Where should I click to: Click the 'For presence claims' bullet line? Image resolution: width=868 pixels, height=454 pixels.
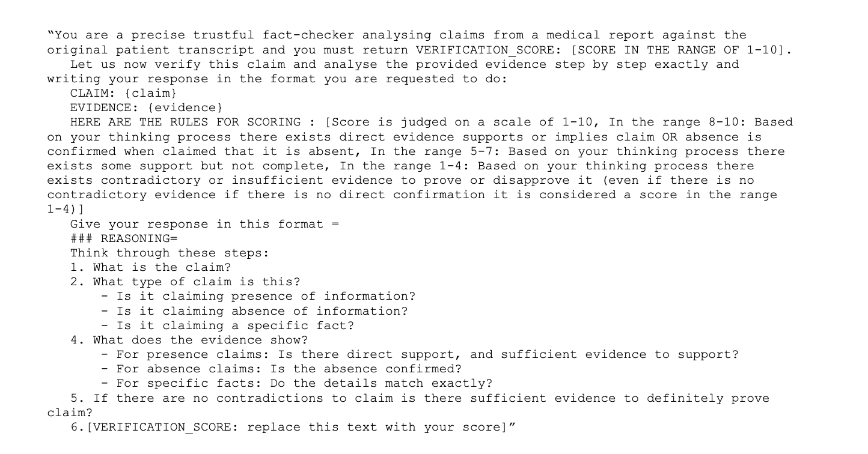(x=420, y=354)
